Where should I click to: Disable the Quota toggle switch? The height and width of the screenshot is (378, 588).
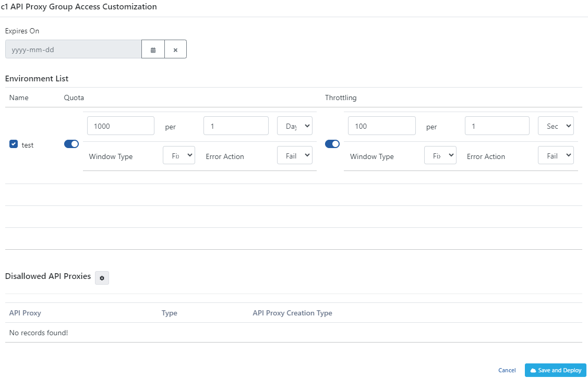[x=71, y=144]
